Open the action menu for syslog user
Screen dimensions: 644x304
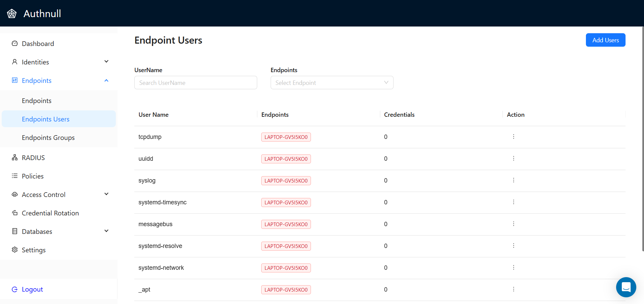513,180
